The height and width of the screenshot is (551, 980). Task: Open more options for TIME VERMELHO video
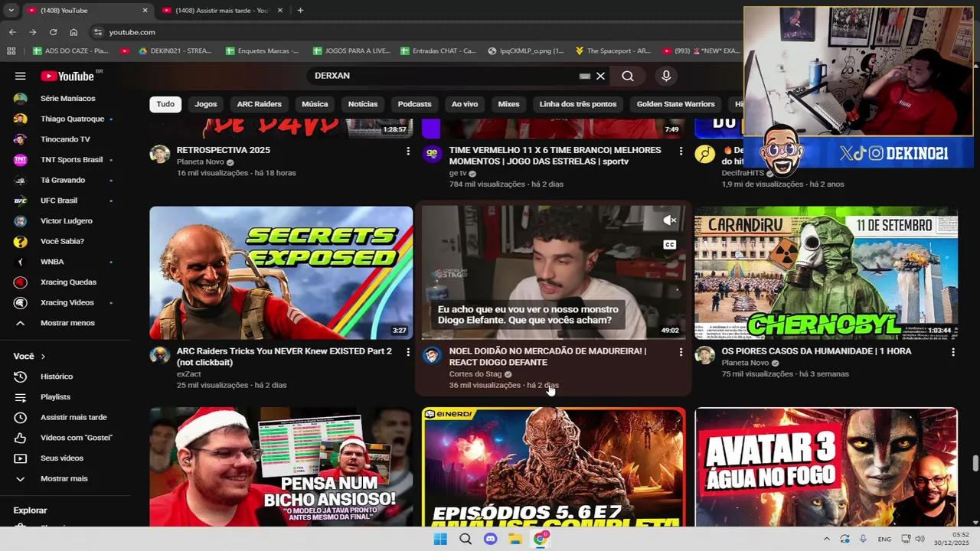[x=681, y=152]
